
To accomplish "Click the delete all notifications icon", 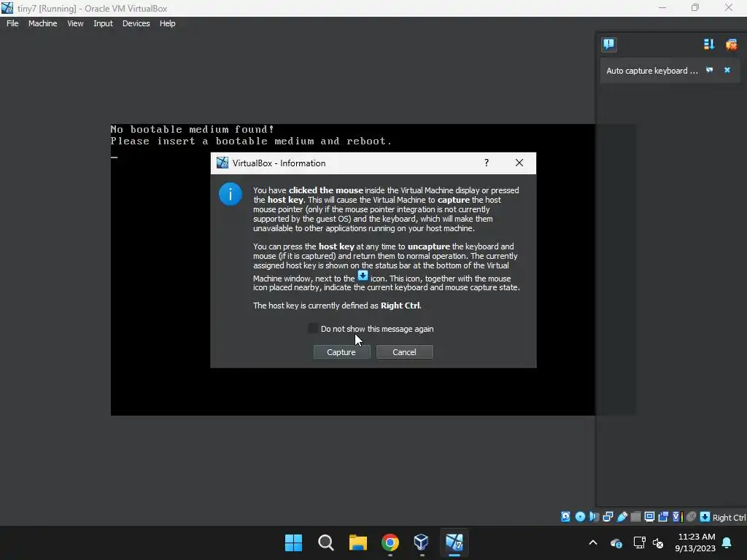I will point(731,44).
